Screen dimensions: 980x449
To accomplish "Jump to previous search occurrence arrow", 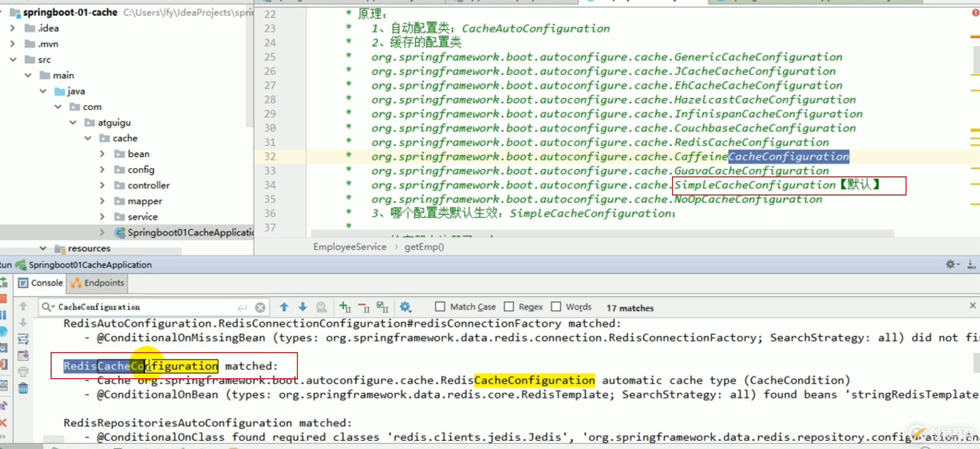I will pos(284,307).
